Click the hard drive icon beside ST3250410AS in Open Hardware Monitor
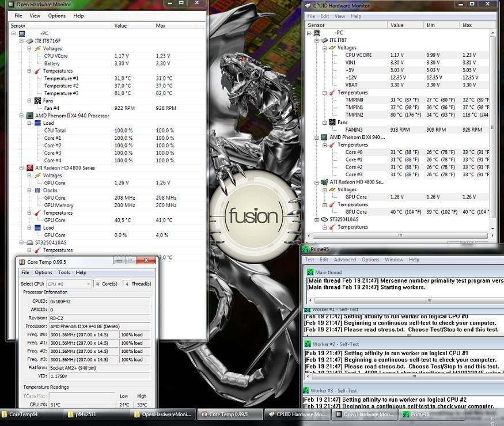Viewport: 504px width, 426px height. click(30, 242)
